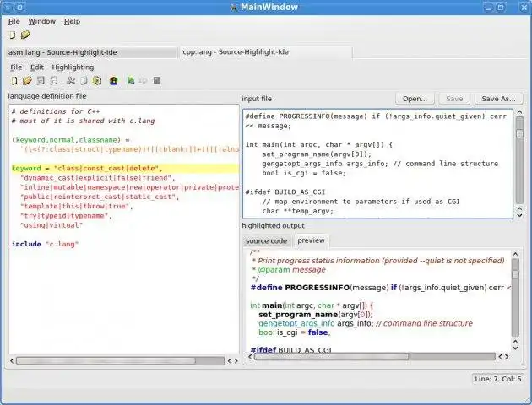Image resolution: width=532 pixels, height=405 pixels.
Task: Click the line '"try|typeid|typename",'
Action: (x=66, y=216)
